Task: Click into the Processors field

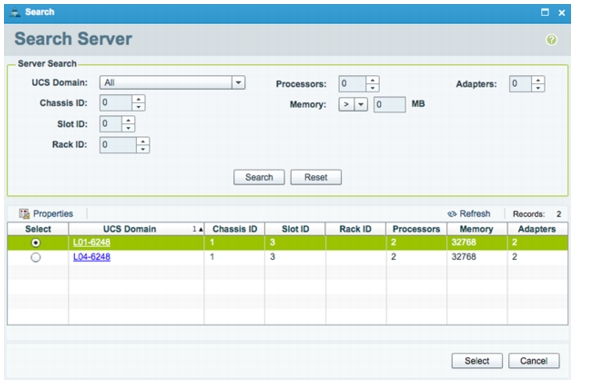Action: pos(352,84)
